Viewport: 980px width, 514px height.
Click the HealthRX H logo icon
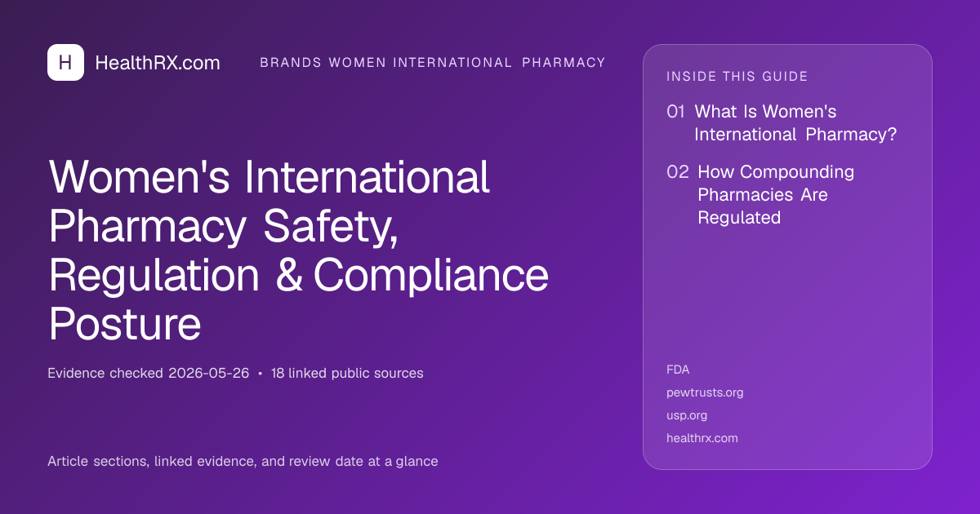65,63
